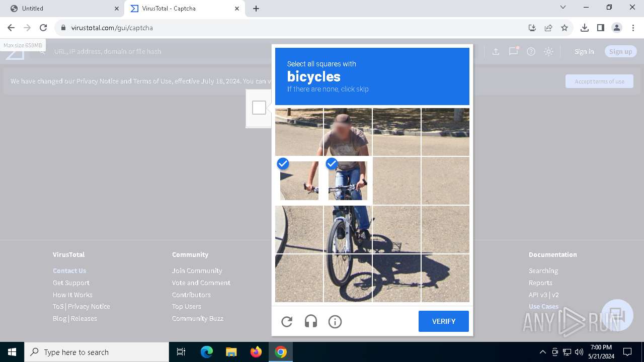The image size is (644, 362).
Task: Select the tile with the rider's blurred face
Action: 348,132
